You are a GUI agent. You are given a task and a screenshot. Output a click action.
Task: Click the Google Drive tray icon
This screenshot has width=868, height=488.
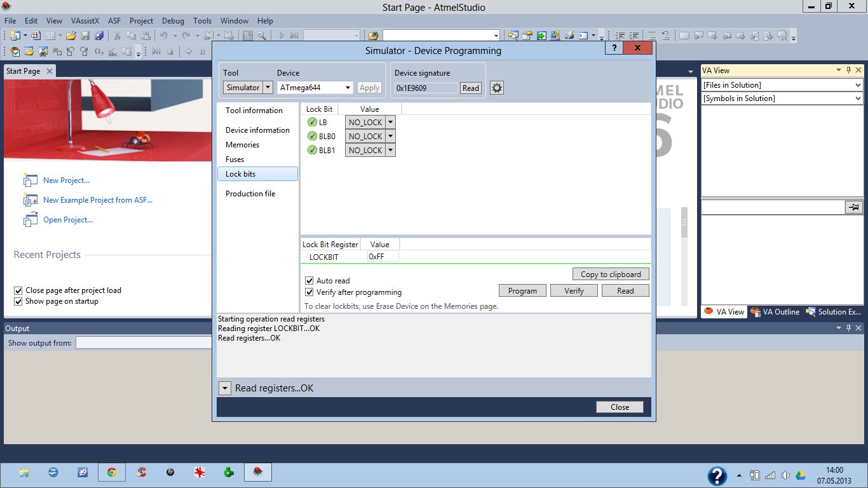801,475
